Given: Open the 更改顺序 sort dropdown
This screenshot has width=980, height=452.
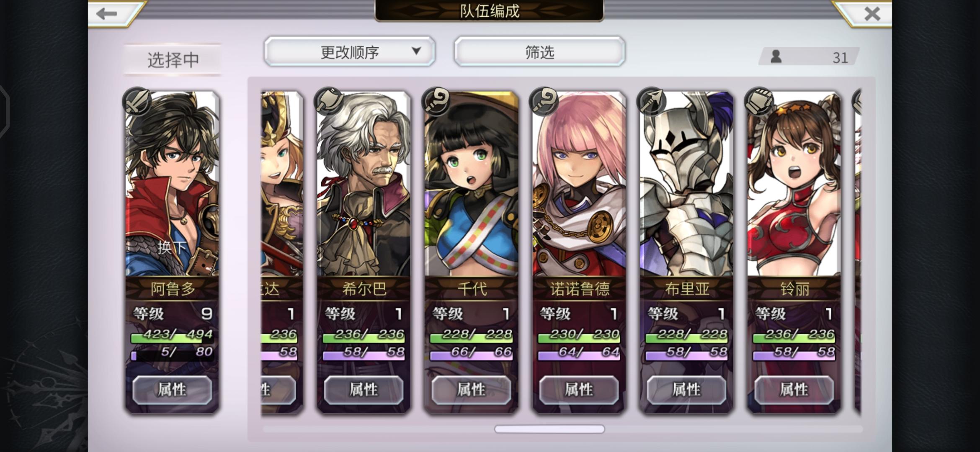Looking at the screenshot, I should tap(350, 51).
